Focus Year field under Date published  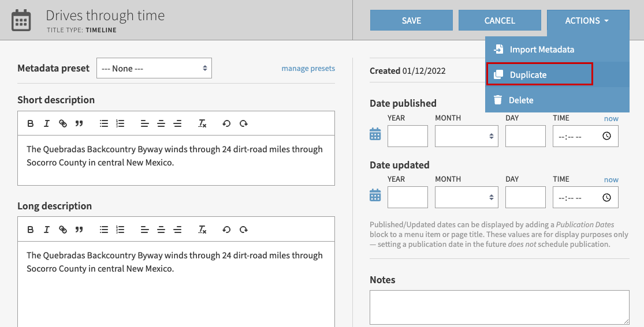tap(407, 136)
